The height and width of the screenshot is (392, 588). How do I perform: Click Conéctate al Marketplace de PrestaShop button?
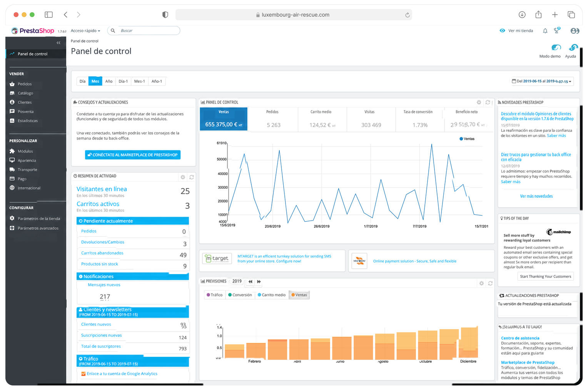(133, 155)
